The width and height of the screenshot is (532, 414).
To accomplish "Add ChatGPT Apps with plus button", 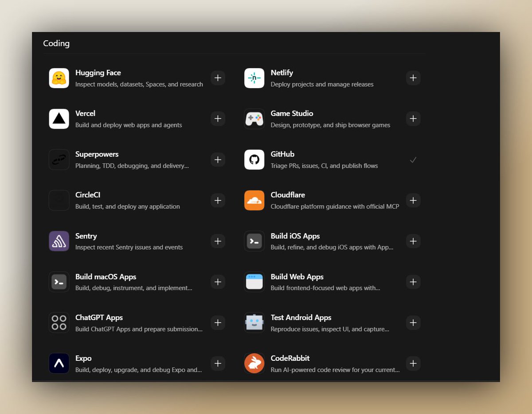I will (x=218, y=323).
